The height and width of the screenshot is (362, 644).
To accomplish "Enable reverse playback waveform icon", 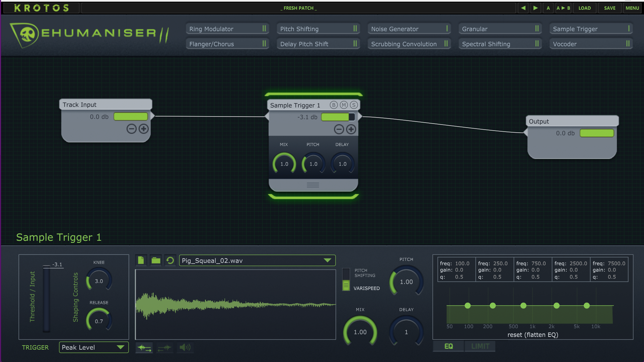I will click(x=165, y=348).
